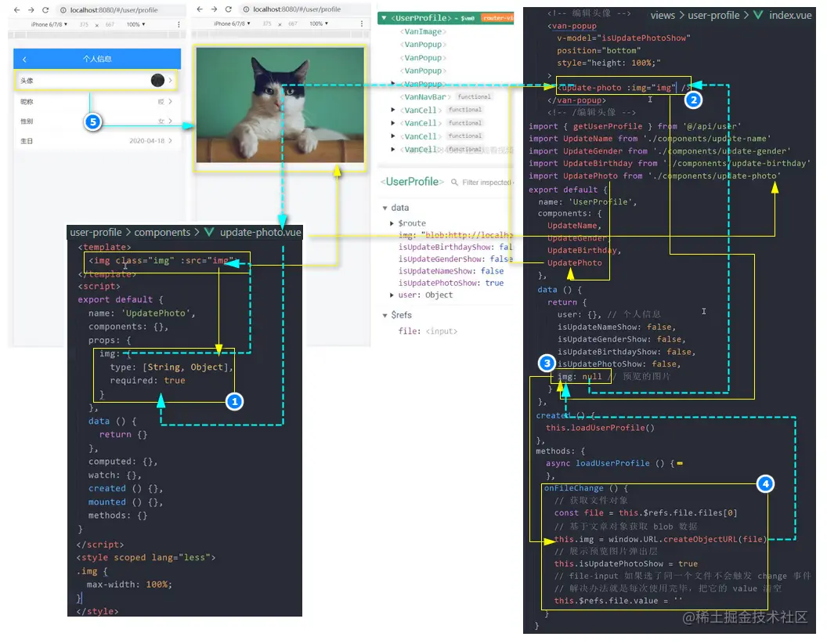827x644 pixels.
Task: Click the cat preview image
Action: pyautogui.click(x=280, y=105)
